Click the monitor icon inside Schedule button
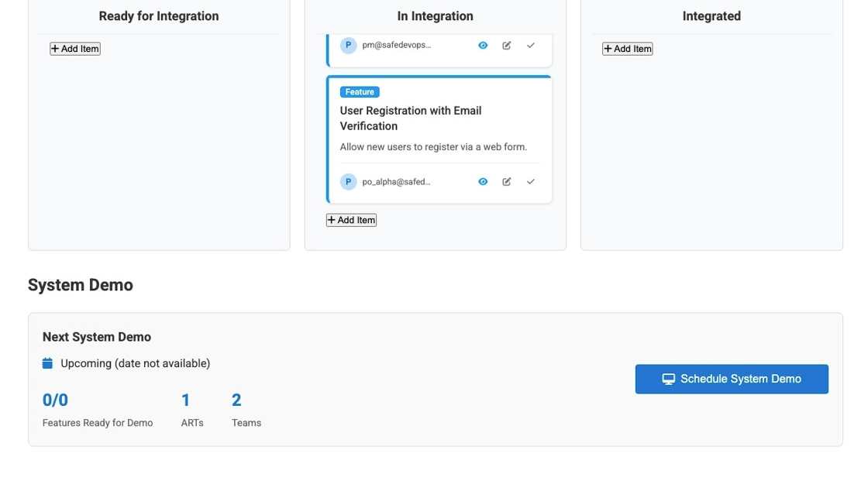The width and height of the screenshot is (868, 488). click(668, 379)
